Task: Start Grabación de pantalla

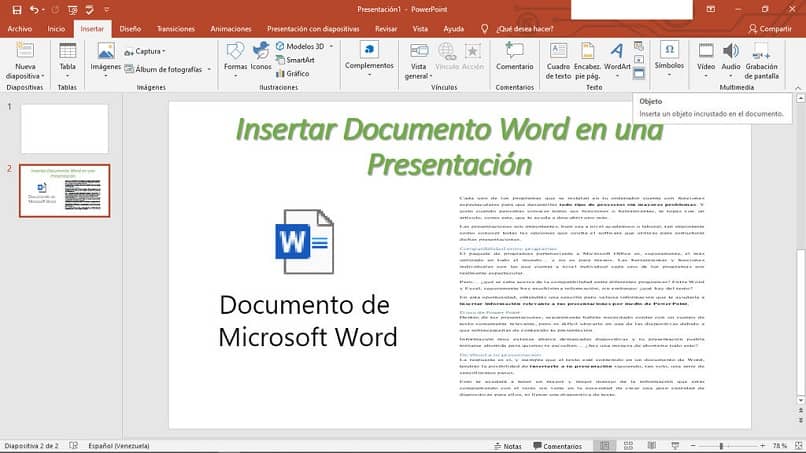Action: [x=761, y=61]
